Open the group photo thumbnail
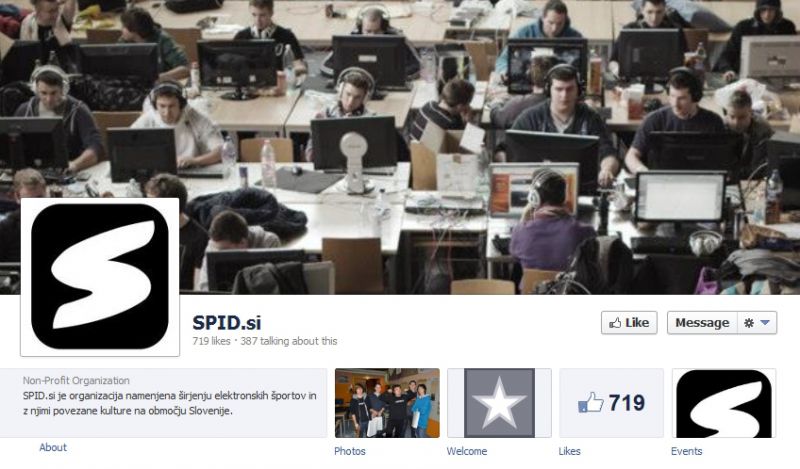800x469 pixels. [x=387, y=403]
